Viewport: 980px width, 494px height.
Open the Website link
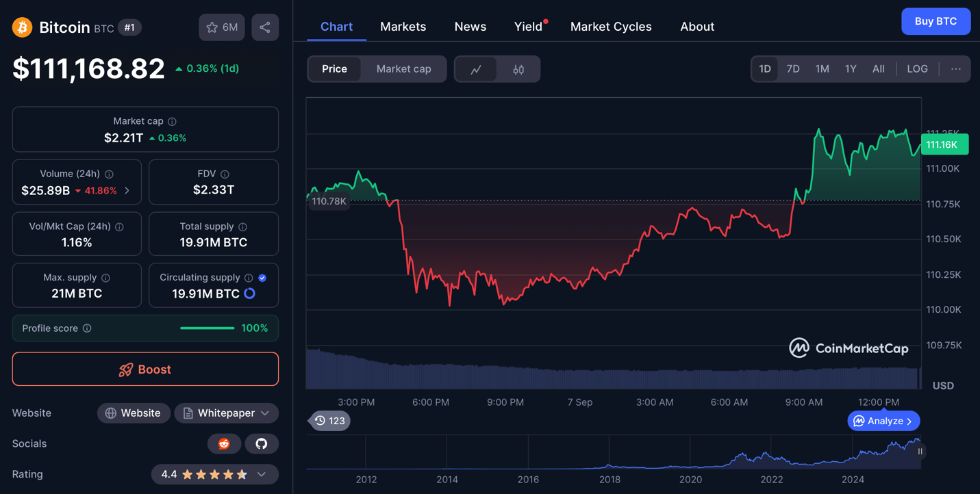tap(134, 413)
